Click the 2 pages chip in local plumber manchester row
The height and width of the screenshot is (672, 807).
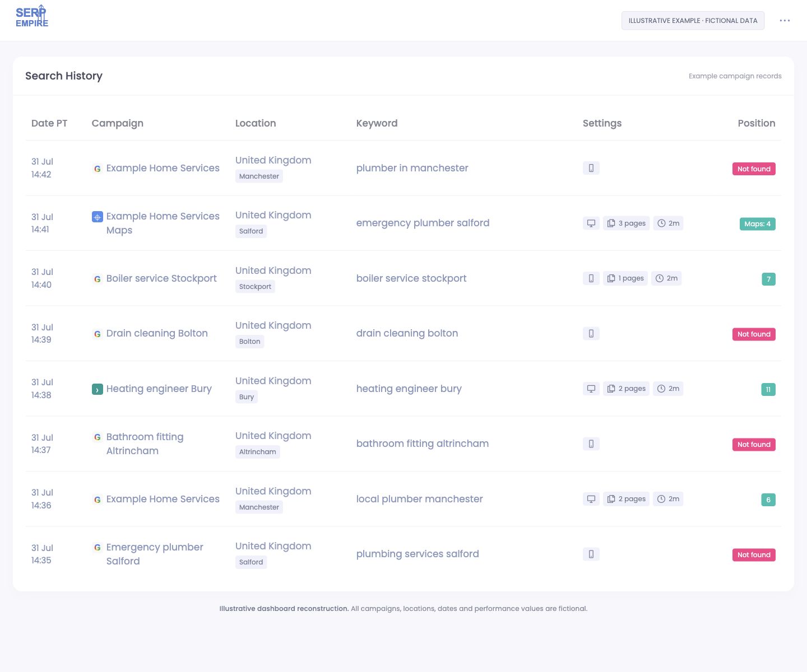point(626,499)
